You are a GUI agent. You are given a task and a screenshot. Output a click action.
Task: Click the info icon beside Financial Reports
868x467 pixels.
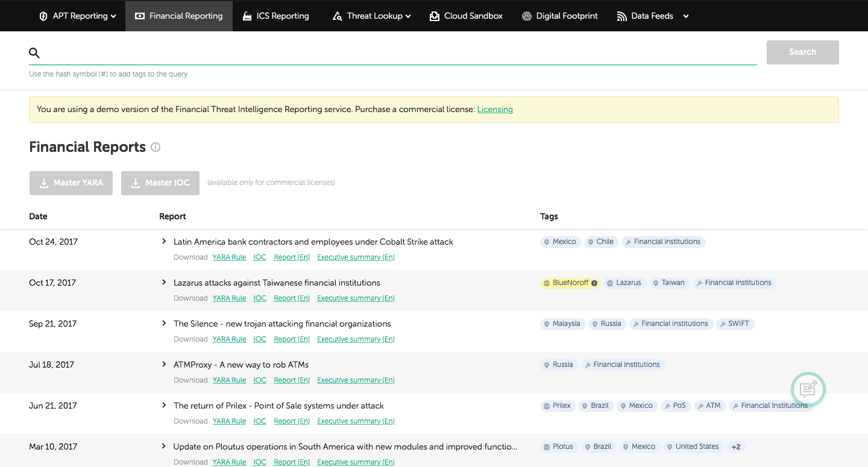156,147
